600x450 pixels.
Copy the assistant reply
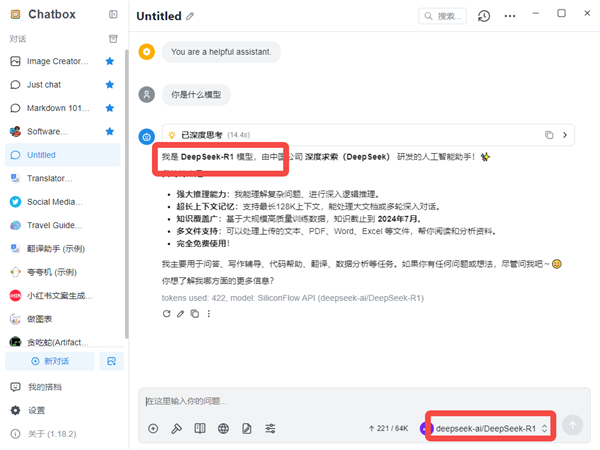tap(195, 314)
